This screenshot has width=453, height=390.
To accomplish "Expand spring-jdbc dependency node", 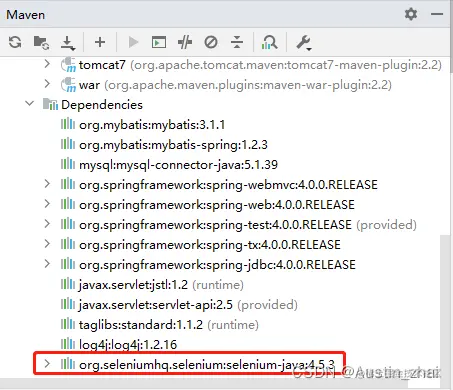I will [47, 264].
